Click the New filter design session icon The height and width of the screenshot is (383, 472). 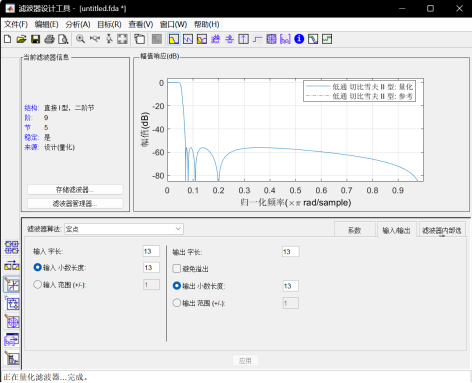pos(7,39)
